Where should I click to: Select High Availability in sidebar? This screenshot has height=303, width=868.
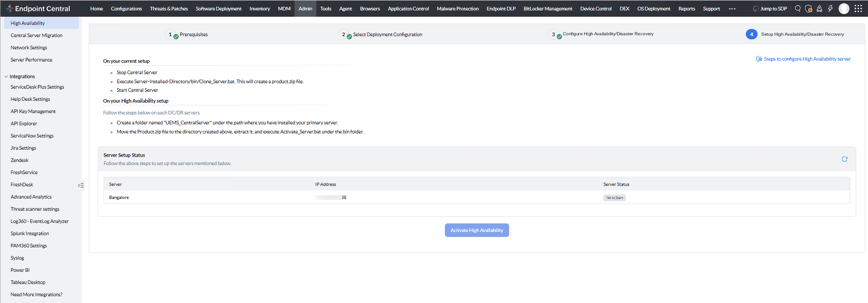tap(41, 23)
